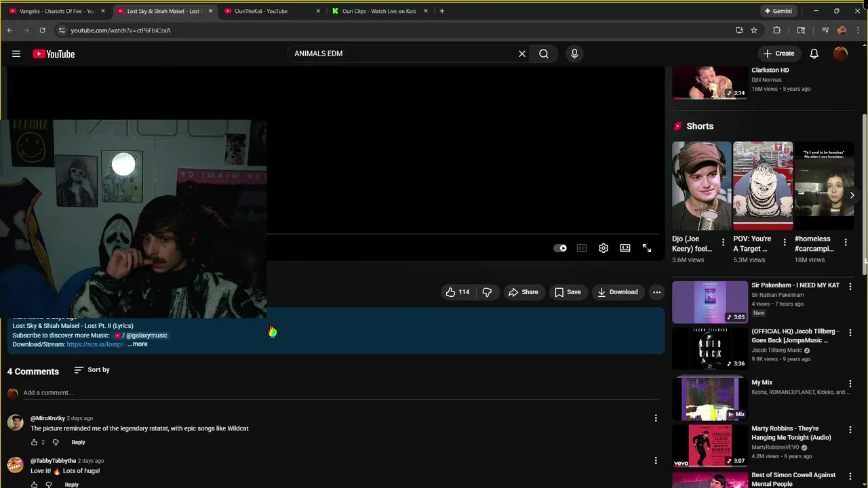Expand description with ...more

point(138,344)
